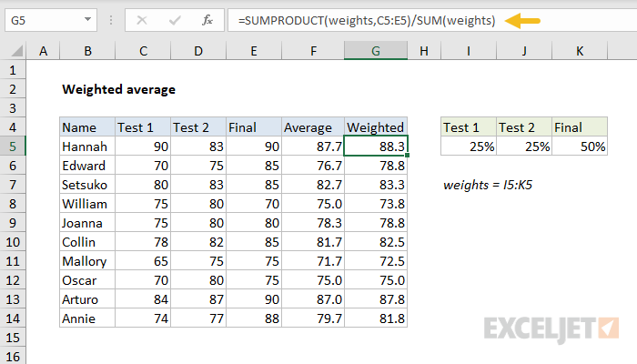Viewport: 637px width, 364px height.
Task: Select column G header
Action: 376,53
